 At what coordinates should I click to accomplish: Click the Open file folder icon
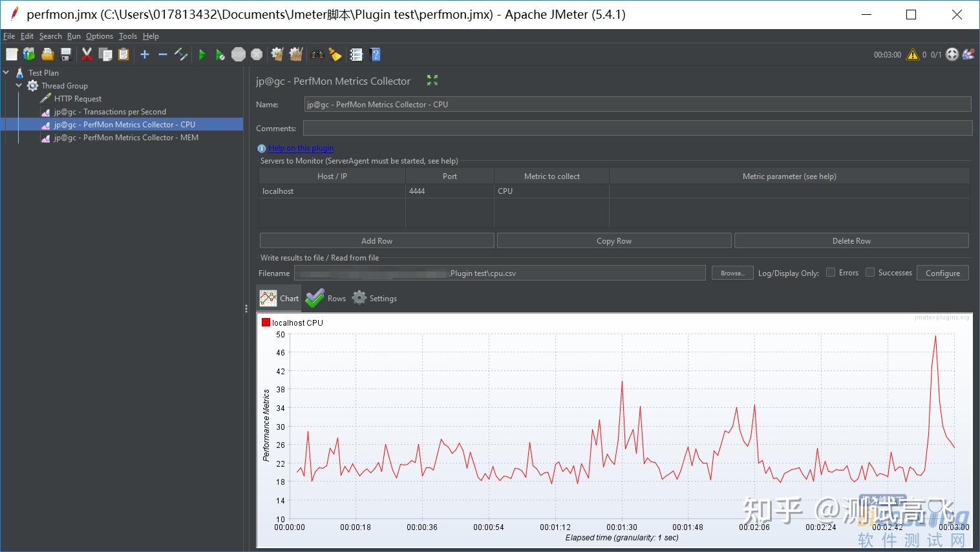[47, 55]
